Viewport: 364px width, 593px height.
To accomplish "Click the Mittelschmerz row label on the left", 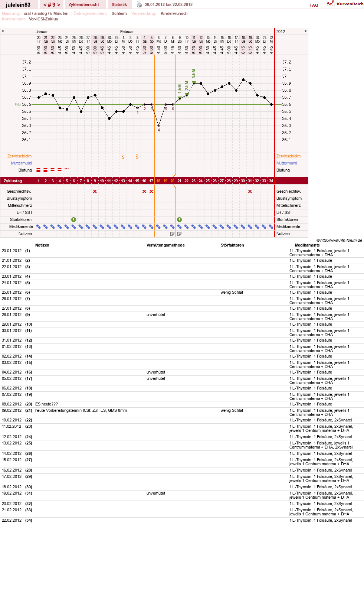I will point(20,206).
